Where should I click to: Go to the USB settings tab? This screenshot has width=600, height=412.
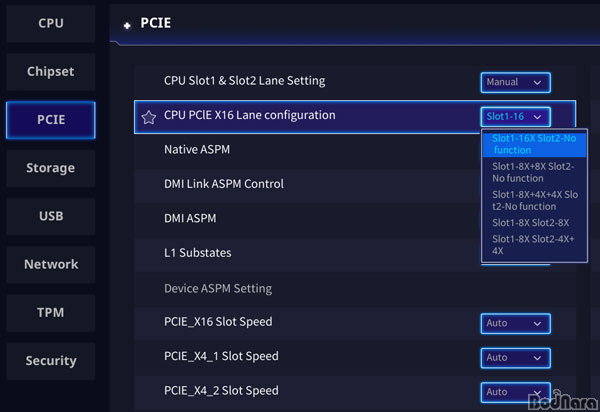(51, 216)
